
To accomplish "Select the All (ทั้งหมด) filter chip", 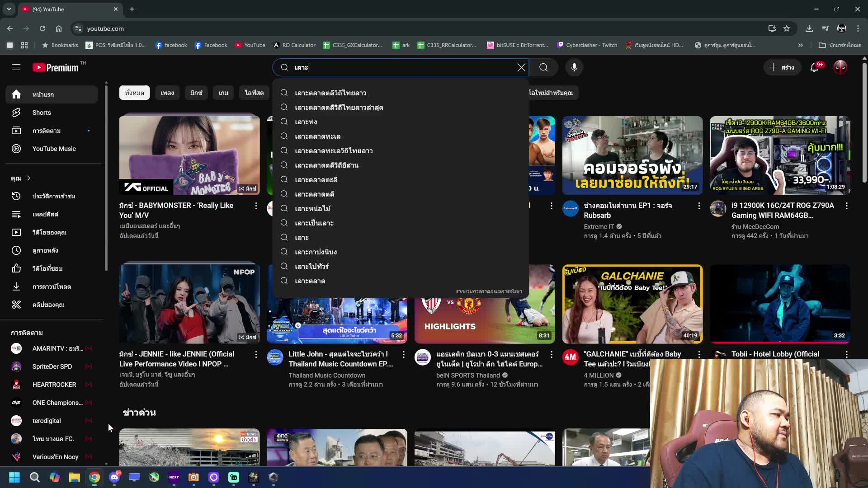I will pos(134,93).
